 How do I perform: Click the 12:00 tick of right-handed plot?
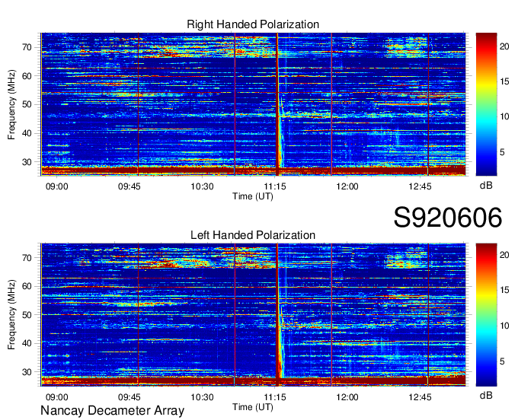click(347, 186)
